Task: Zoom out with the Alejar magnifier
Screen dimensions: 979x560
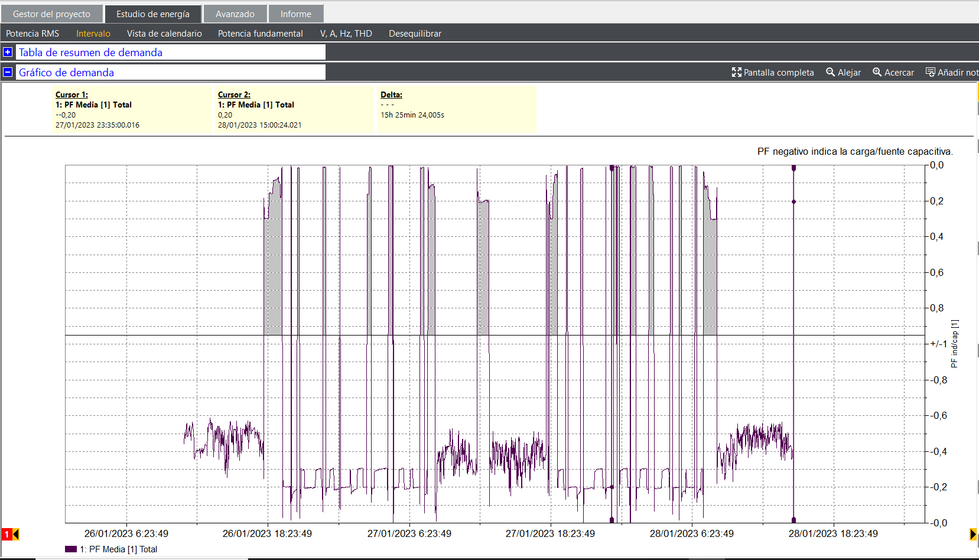Action: click(831, 72)
